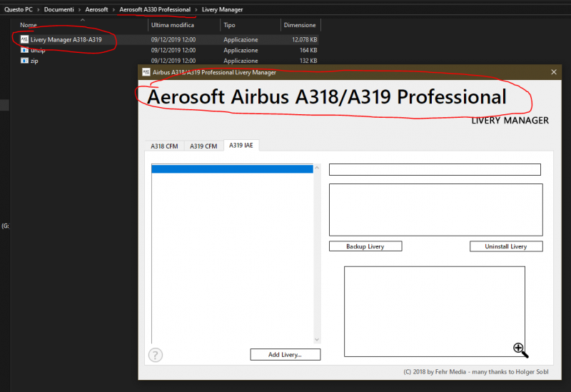Viewport: 571px width, 392px height.
Task: Switch to the A318 CFM tab
Action: (x=164, y=146)
